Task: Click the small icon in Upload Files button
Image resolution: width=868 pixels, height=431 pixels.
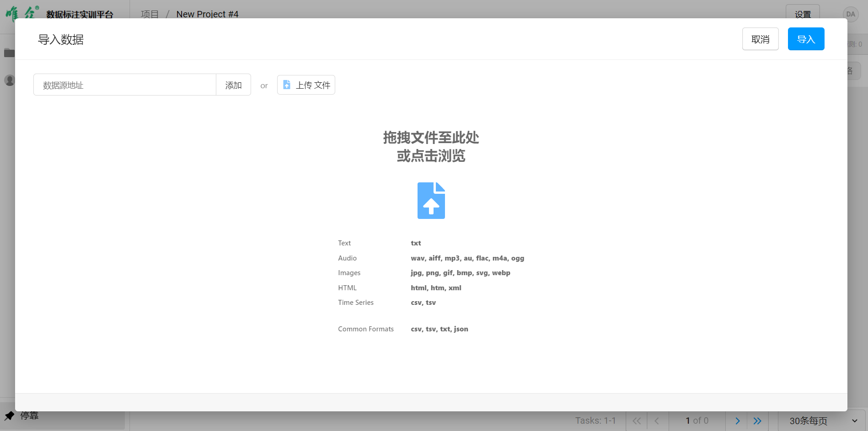Action: [287, 85]
